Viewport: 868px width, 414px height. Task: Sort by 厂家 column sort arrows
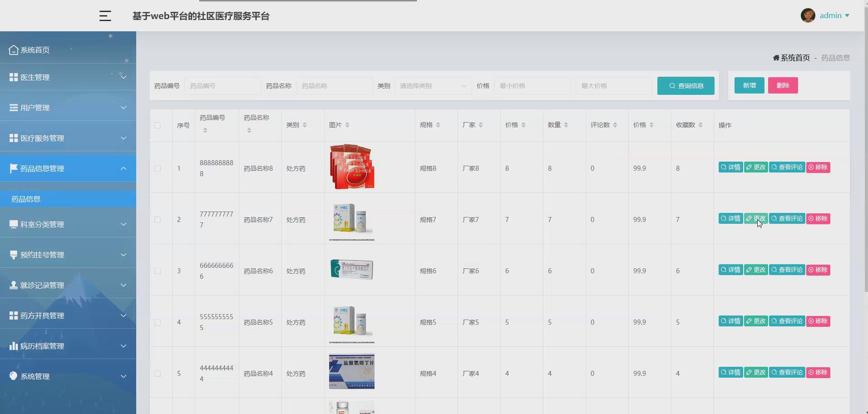point(481,125)
